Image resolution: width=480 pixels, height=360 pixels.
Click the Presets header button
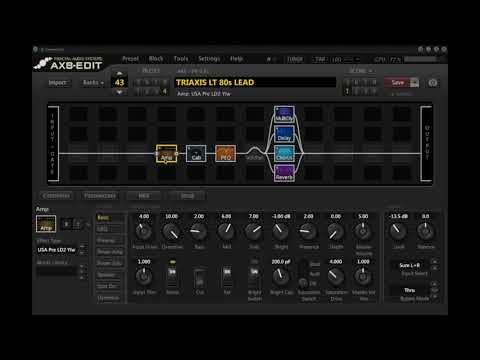pyautogui.click(x=151, y=71)
